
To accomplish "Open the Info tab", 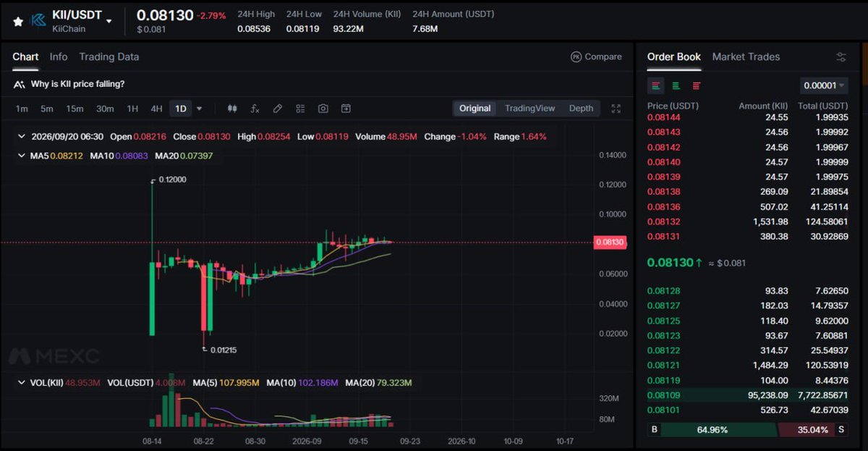I will (x=59, y=56).
